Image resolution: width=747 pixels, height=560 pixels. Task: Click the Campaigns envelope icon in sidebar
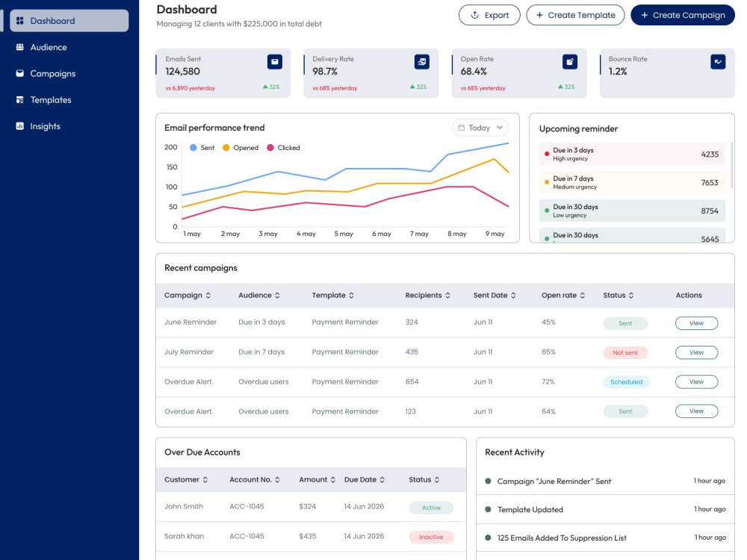pos(19,73)
